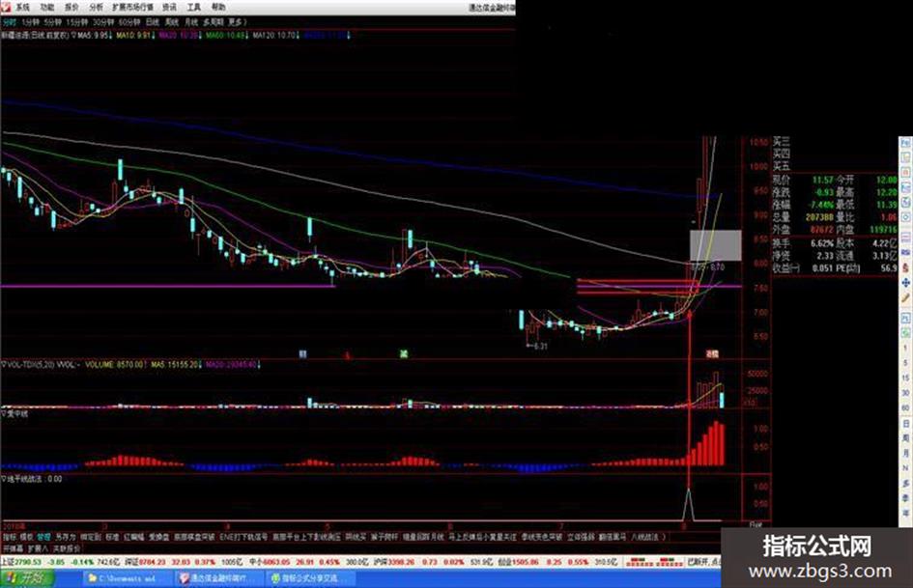The image size is (913, 588).
Task: Open the 资讯 menu
Action: coord(169,7)
